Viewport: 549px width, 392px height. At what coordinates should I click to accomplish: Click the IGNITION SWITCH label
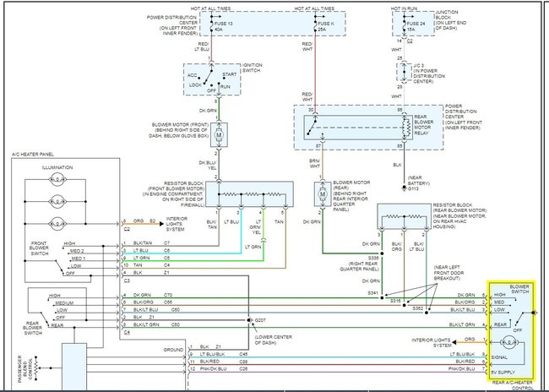252,68
